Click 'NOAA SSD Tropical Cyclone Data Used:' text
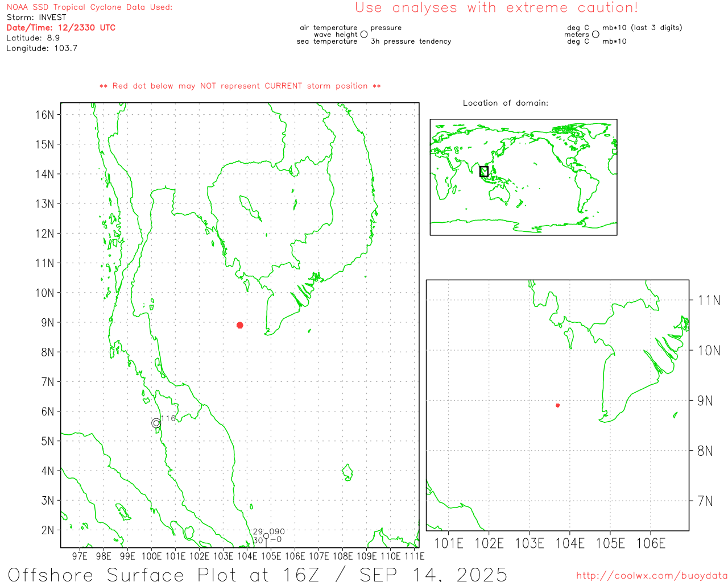This screenshot has height=582, width=728. (89, 7)
